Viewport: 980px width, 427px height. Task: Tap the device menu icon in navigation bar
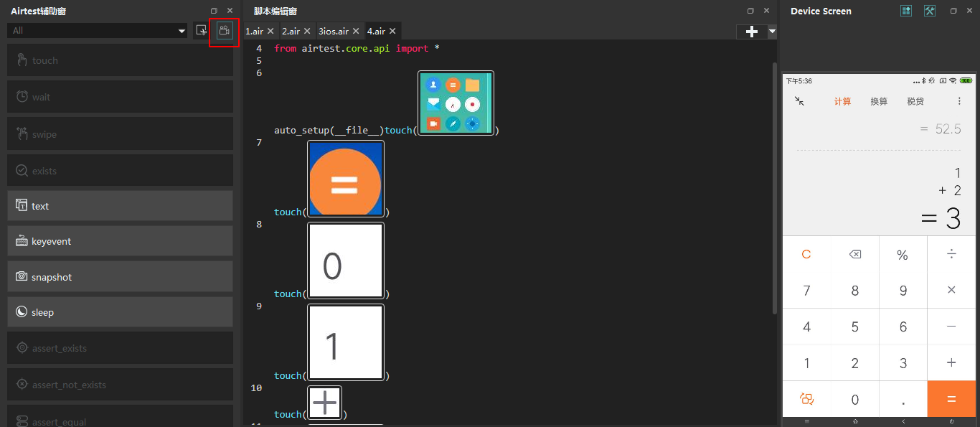coord(806,421)
